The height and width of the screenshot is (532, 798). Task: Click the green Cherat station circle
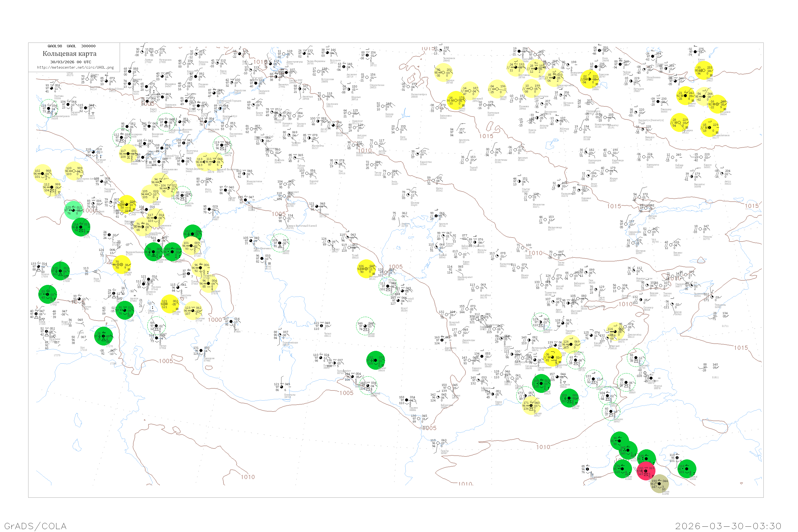point(622,469)
